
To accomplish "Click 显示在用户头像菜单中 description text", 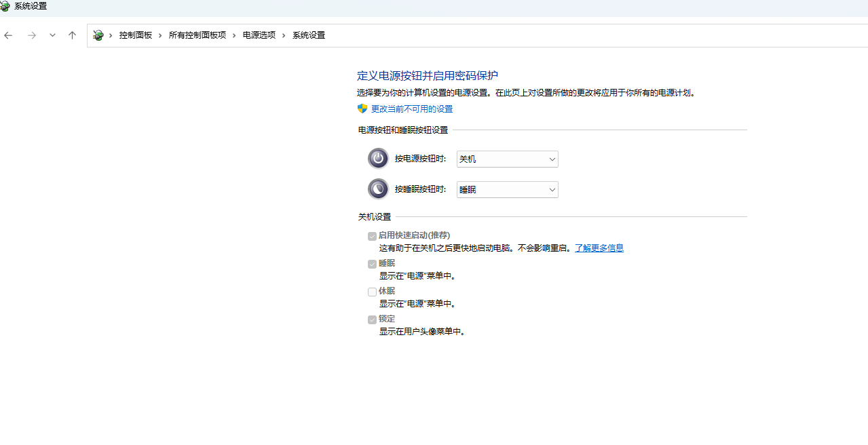I will (x=422, y=332).
